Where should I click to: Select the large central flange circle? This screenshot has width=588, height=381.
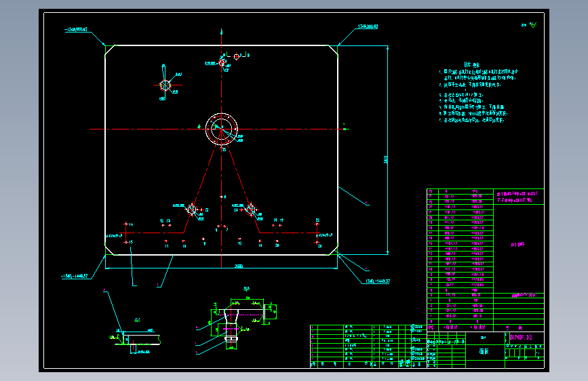(x=222, y=129)
